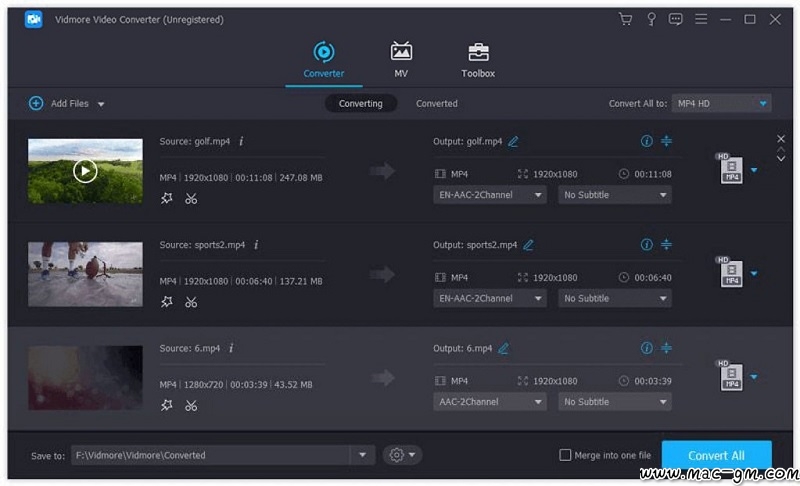This screenshot has width=800, height=486.
Task: Rename output 6.mp4 with pencil icon
Action: [504, 349]
